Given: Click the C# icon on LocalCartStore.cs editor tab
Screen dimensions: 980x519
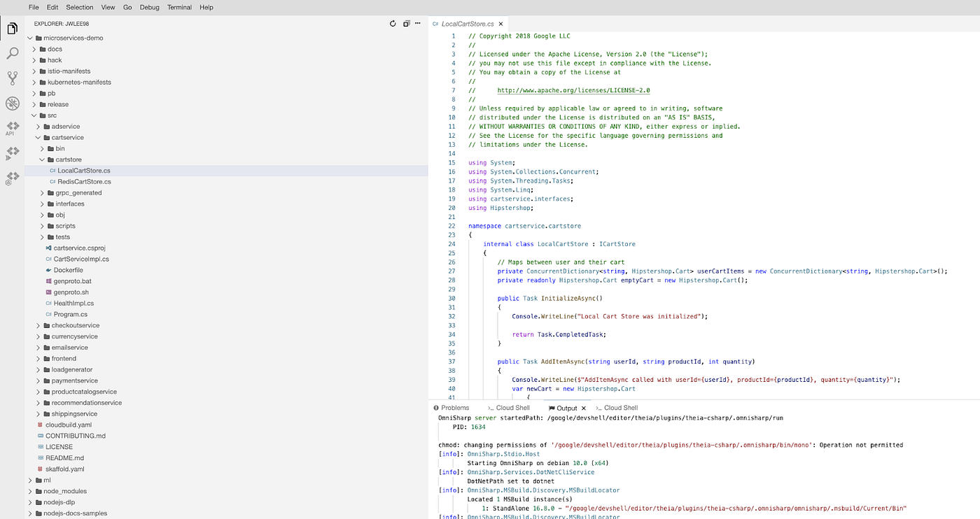Looking at the screenshot, I should coord(435,24).
